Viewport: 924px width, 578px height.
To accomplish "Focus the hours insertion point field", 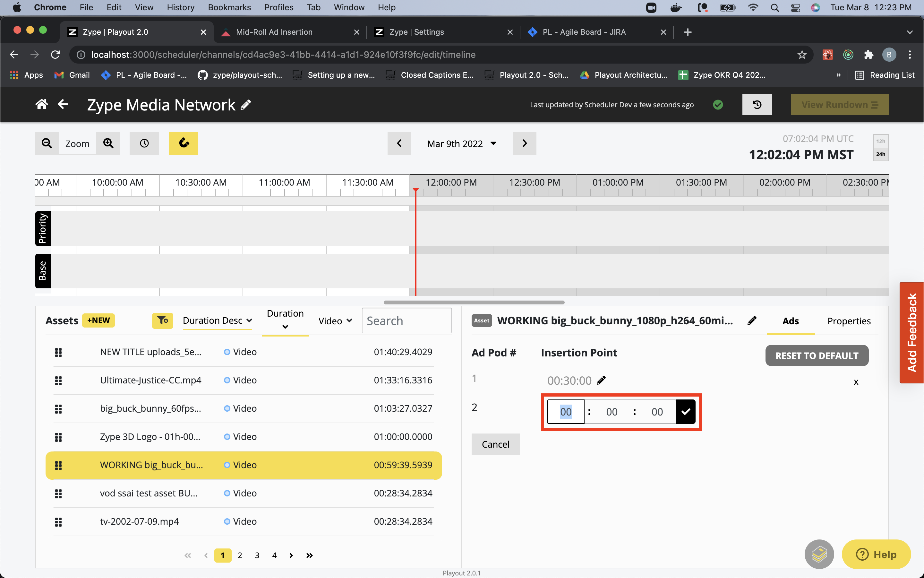I will pyautogui.click(x=566, y=412).
